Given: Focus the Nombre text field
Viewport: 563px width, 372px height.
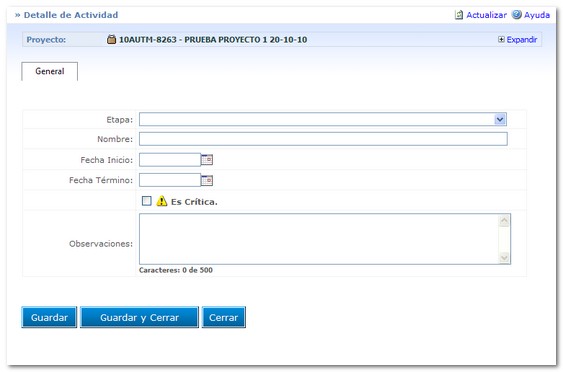Looking at the screenshot, I should (x=323, y=139).
